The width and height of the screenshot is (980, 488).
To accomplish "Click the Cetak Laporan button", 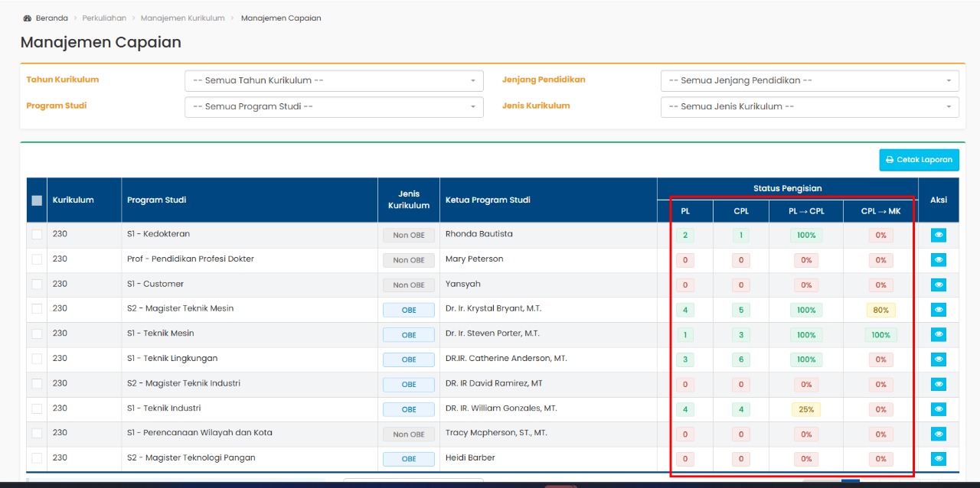I will (x=919, y=160).
